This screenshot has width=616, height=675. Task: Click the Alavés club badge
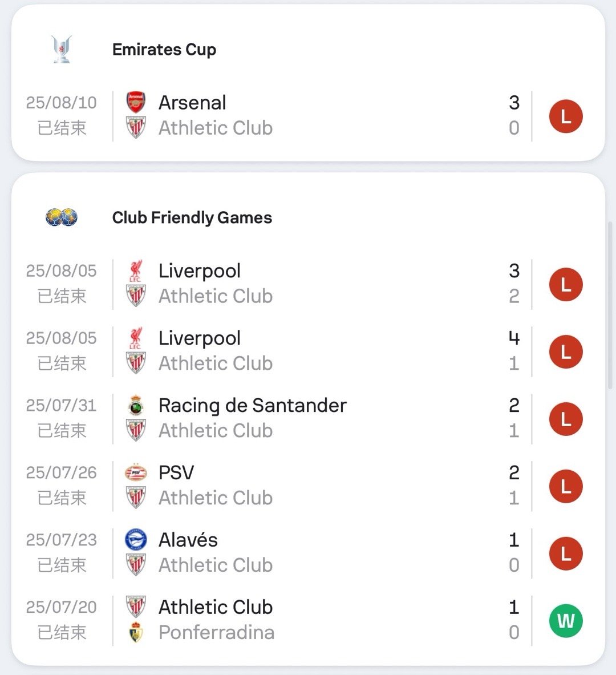pyautogui.click(x=136, y=540)
